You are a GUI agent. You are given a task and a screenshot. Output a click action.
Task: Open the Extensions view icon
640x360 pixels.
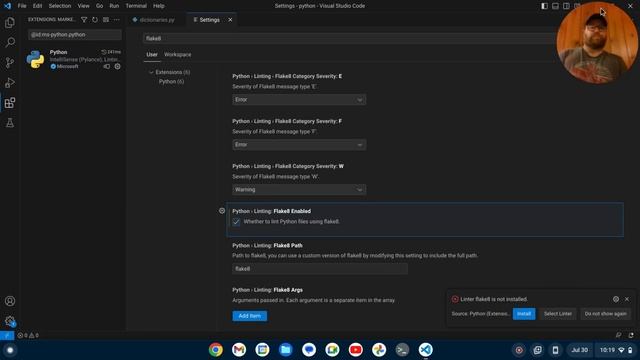[x=10, y=102]
